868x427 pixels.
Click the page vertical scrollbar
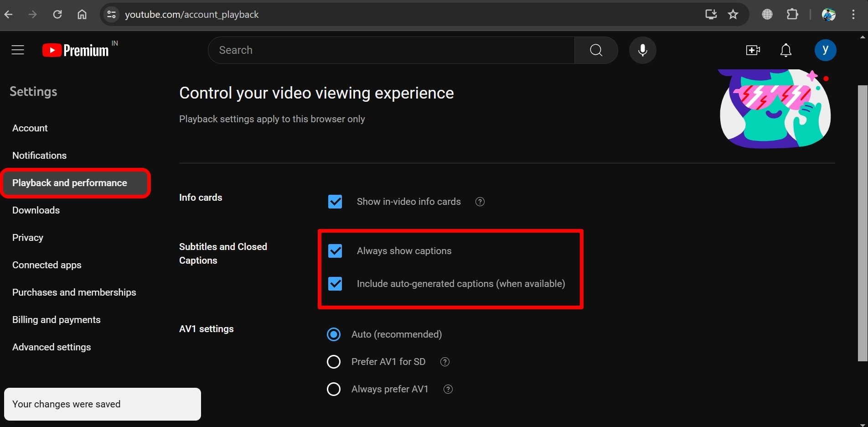(863, 223)
